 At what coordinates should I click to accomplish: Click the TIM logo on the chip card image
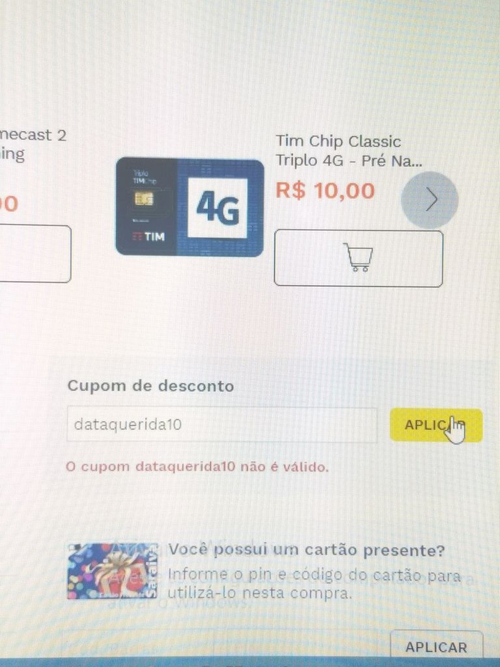tap(149, 237)
